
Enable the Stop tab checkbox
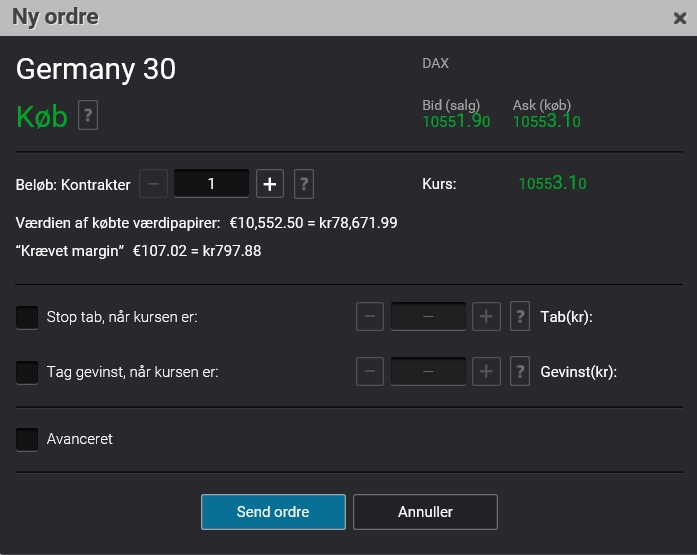pos(27,317)
